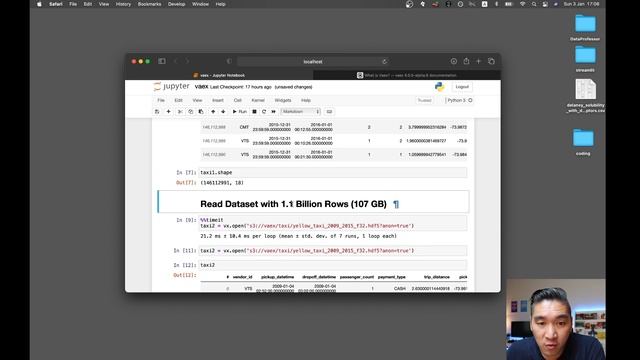Open the Jupyter Edit menu
Viewport: 640px width, 360px height.
coord(178,100)
